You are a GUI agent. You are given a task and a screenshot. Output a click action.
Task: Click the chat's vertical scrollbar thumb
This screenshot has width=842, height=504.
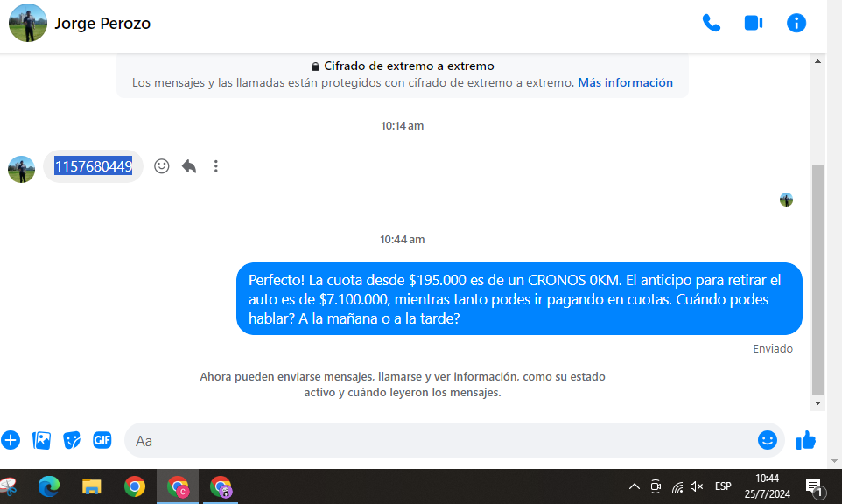[818, 280]
